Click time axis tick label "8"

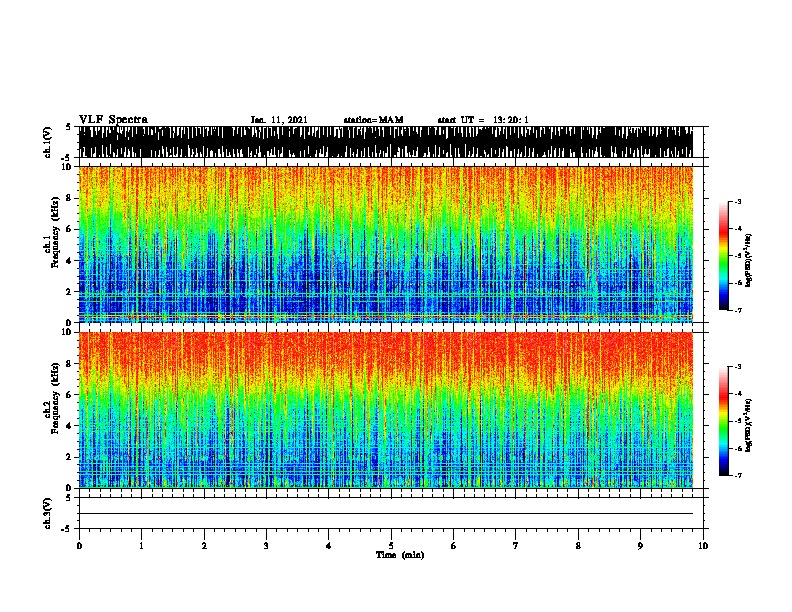[578, 546]
